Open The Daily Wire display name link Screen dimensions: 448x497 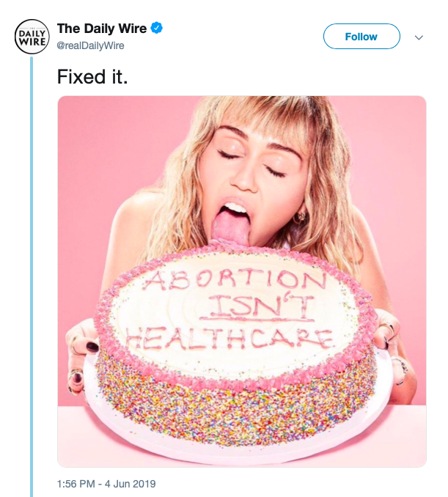click(103, 29)
